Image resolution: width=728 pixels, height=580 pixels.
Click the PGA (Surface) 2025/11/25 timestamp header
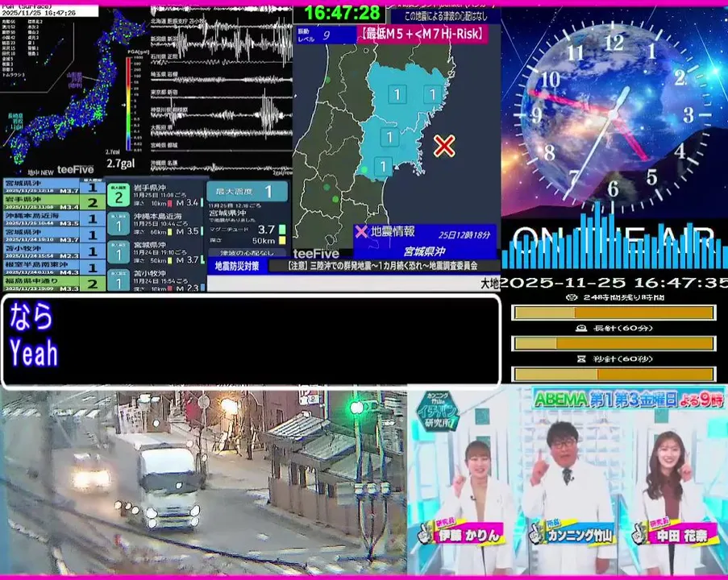[x=48, y=10]
